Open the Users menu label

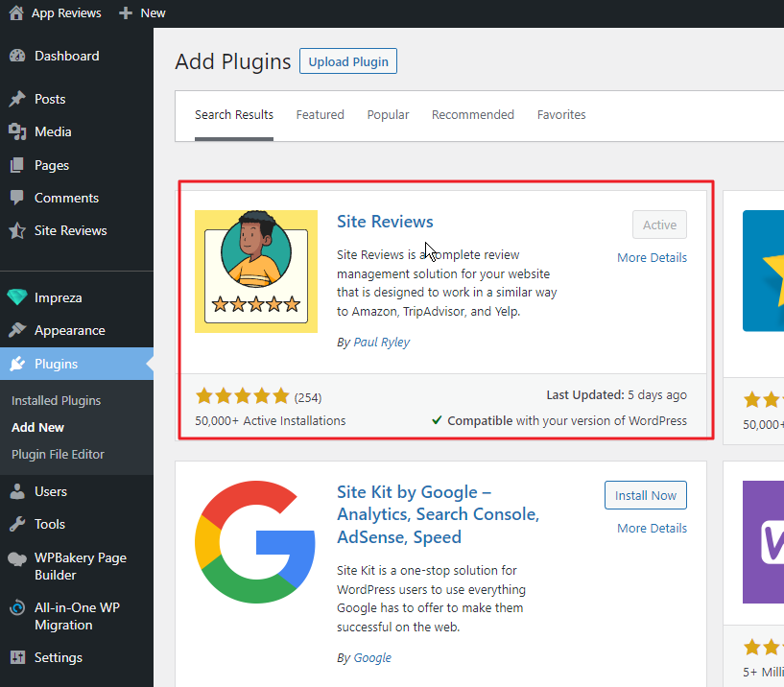pyautogui.click(x=51, y=491)
